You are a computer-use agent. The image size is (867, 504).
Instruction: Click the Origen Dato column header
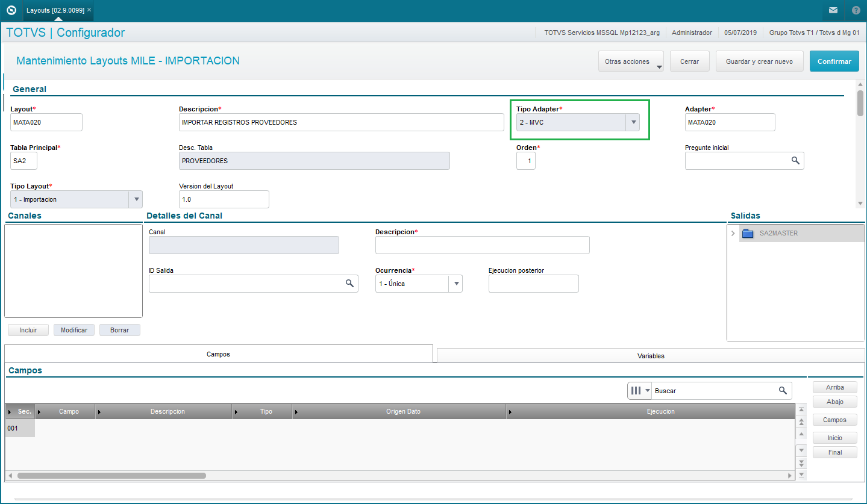pyautogui.click(x=399, y=411)
